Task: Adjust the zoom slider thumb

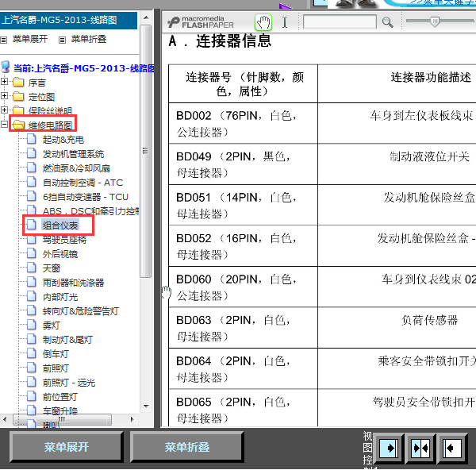Action: tap(435, 21)
